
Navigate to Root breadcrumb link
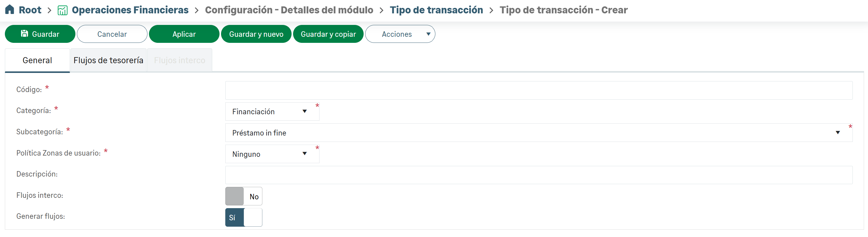click(30, 10)
